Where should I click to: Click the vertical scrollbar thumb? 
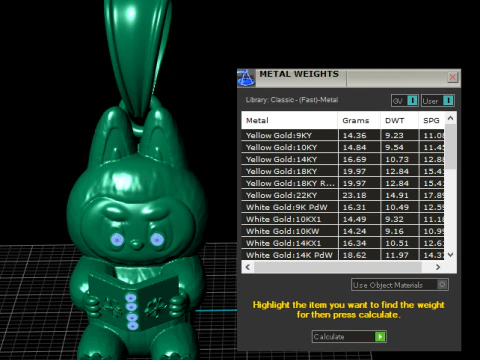point(451,147)
